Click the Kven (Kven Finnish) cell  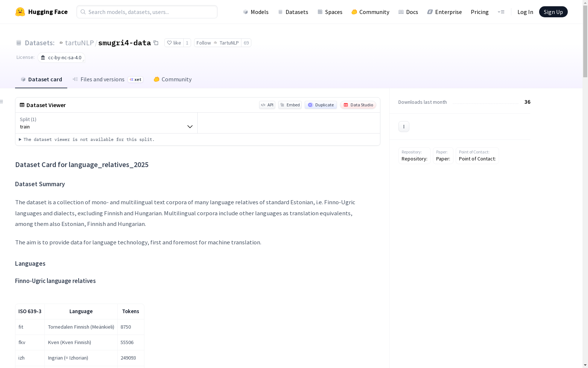tap(81, 342)
